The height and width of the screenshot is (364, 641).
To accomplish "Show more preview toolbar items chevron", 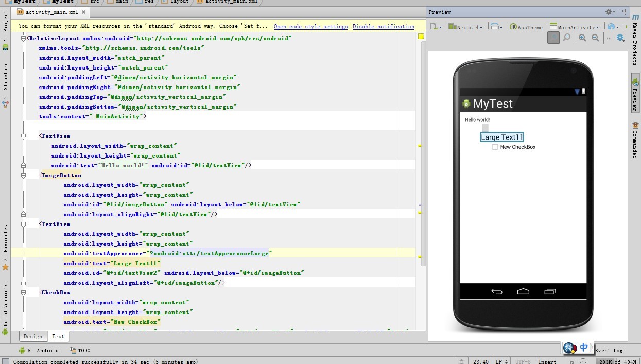I will 608,38.
